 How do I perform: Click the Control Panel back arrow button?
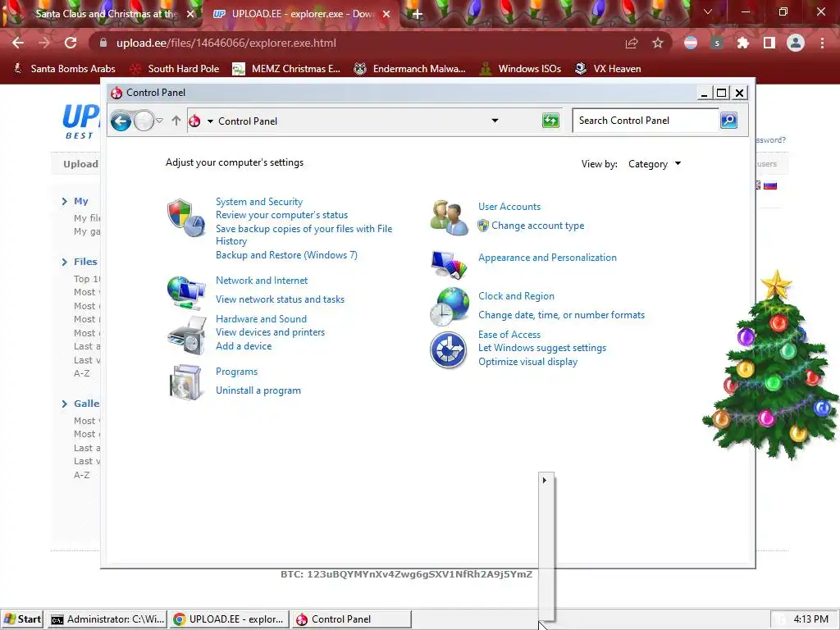click(x=121, y=121)
